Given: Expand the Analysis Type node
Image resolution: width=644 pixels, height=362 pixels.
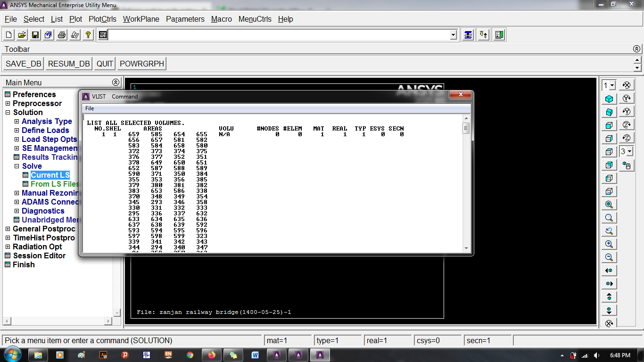Looking at the screenshot, I should 17,121.
